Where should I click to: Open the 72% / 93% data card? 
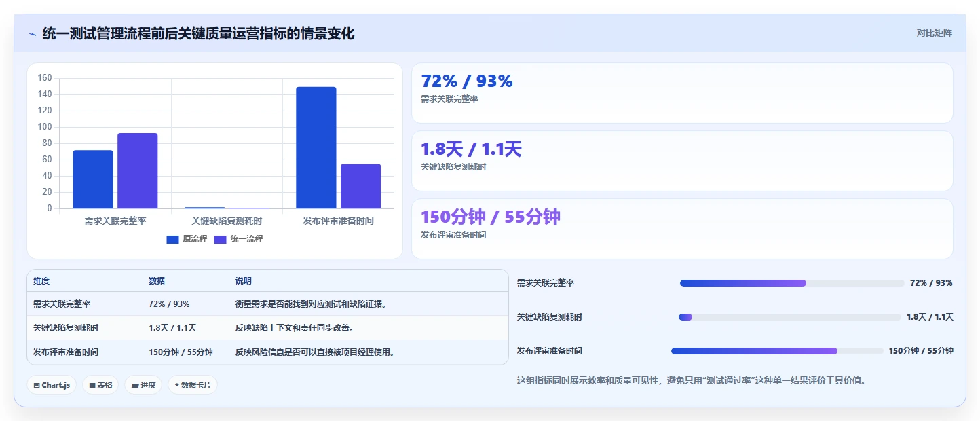click(x=682, y=93)
